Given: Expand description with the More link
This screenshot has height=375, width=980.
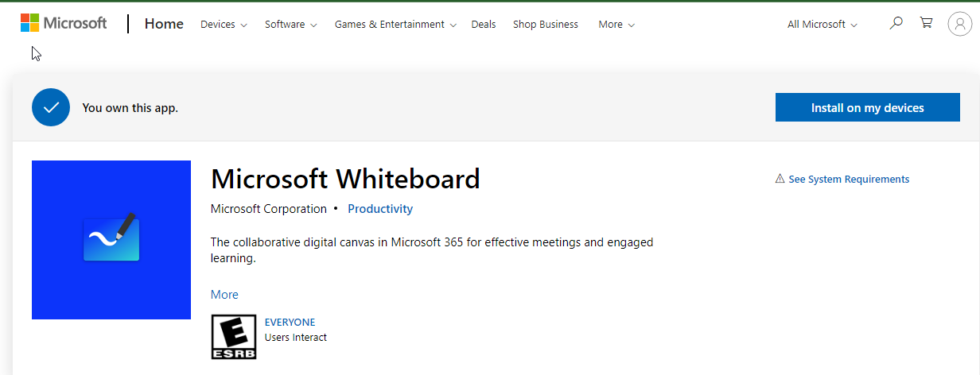Looking at the screenshot, I should 224,295.
